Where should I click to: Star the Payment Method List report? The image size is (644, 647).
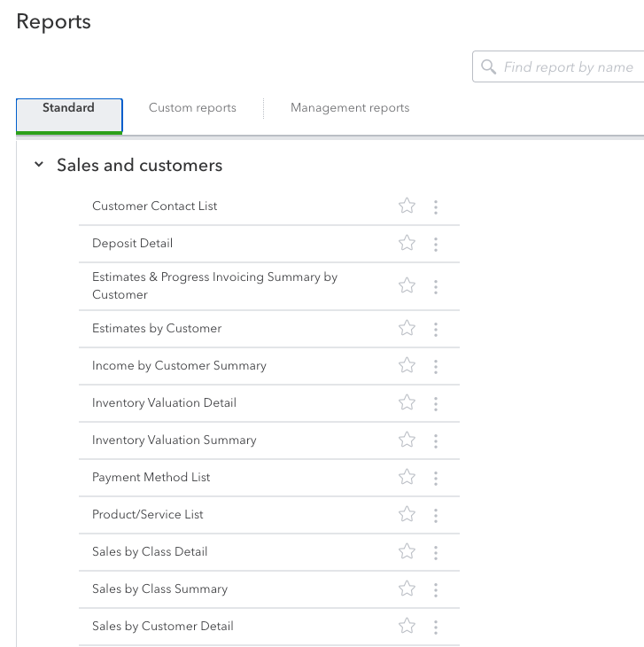(407, 477)
